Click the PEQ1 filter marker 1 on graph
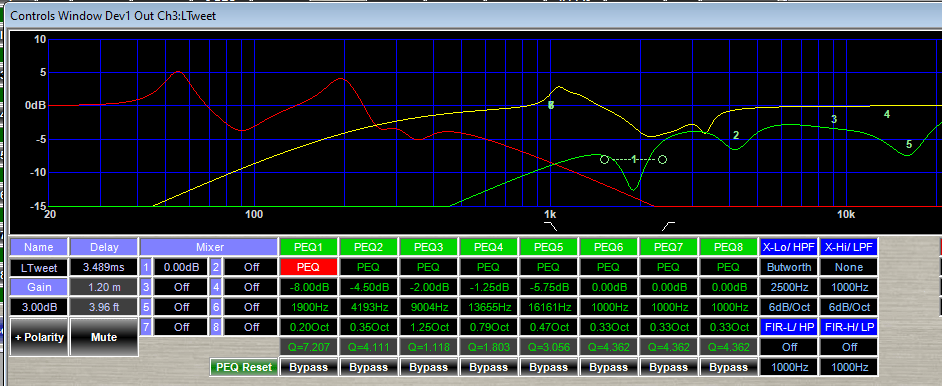This screenshot has width=942, height=386. [633, 159]
